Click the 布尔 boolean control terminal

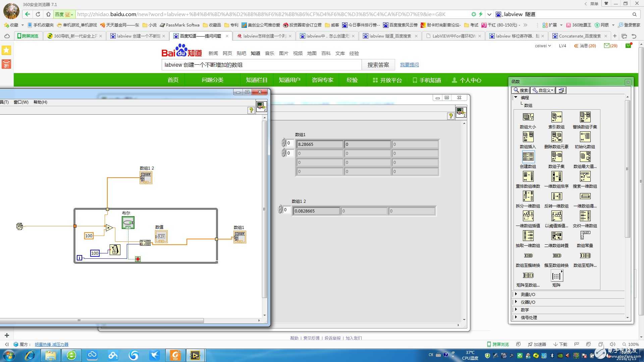click(x=128, y=223)
